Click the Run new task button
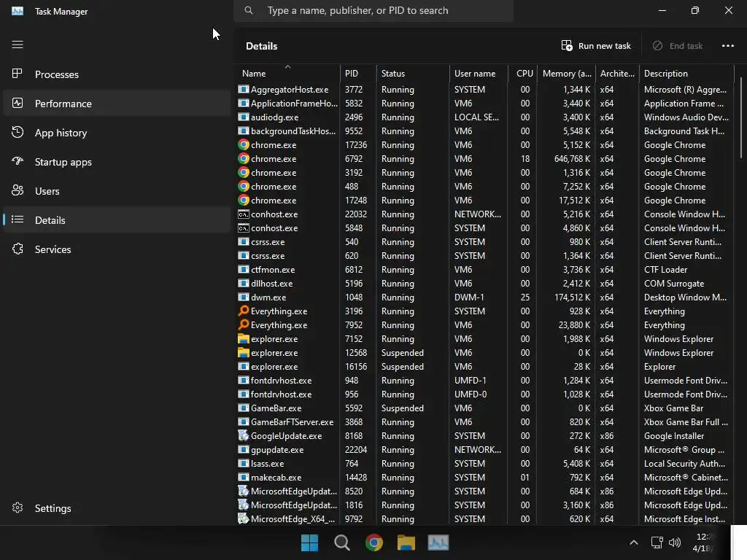Image resolution: width=747 pixels, height=560 pixels. click(595, 46)
